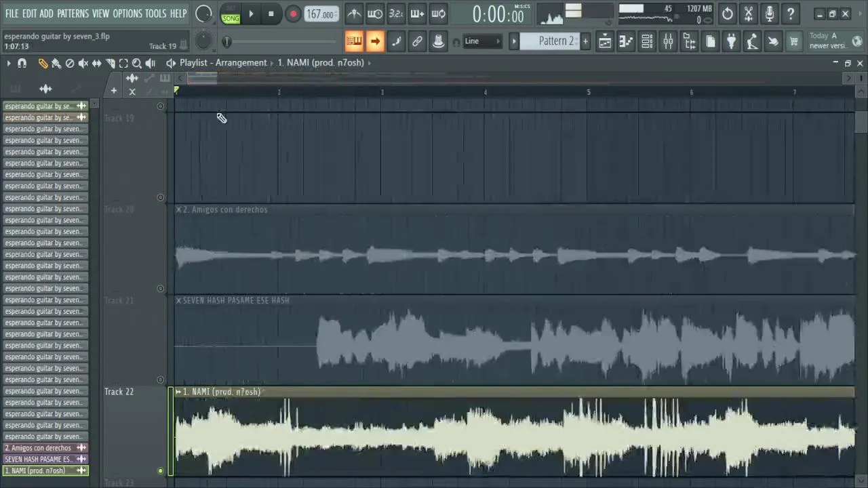Open the TOOLS menu
Screen dimensions: 868x488
(155, 14)
